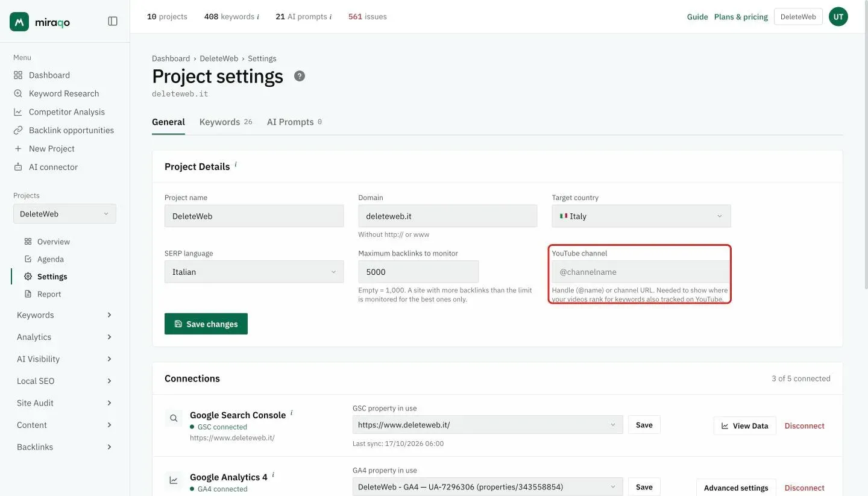Expand the Content sidebar section
Screen dimensions: 868x496
(64, 425)
